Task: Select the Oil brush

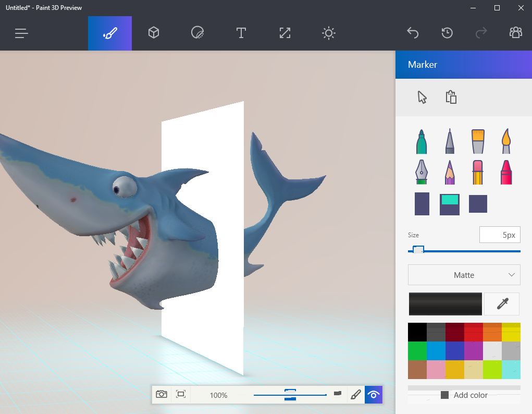Action: (478, 141)
